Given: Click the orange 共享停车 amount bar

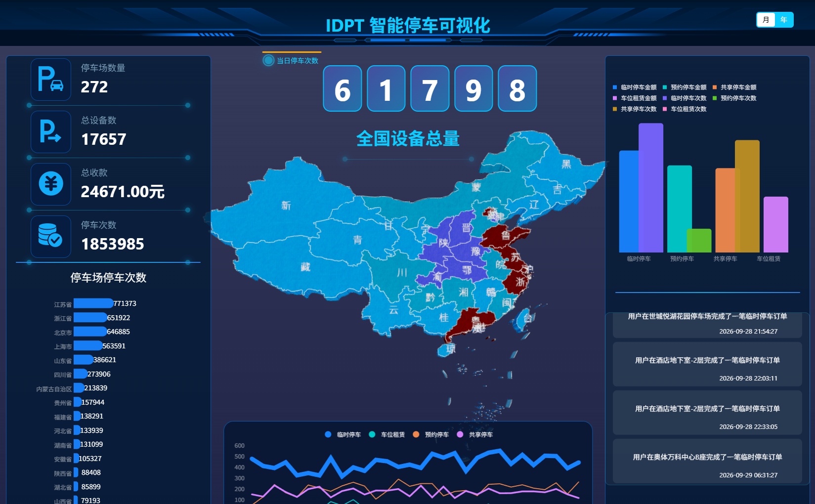Looking at the screenshot, I should (x=726, y=210).
